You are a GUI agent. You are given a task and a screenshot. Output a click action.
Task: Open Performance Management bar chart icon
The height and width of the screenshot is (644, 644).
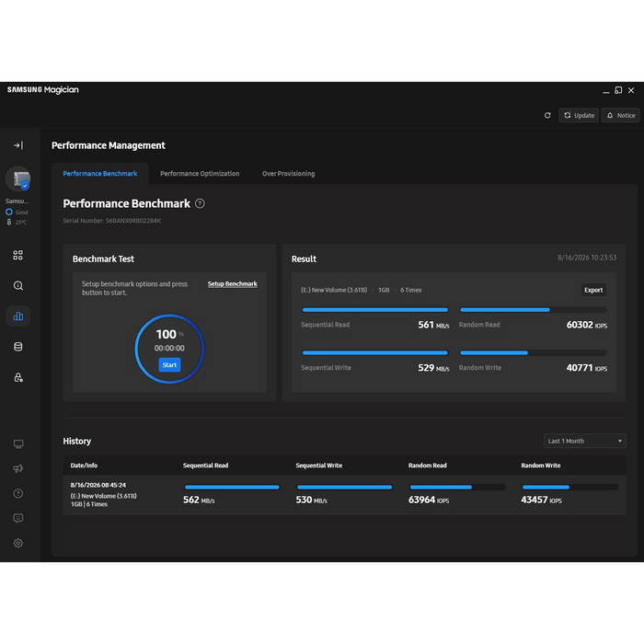(x=18, y=316)
